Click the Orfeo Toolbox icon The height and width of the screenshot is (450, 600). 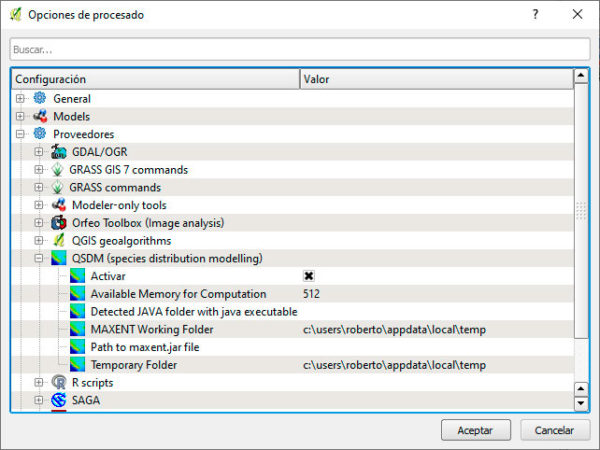pyautogui.click(x=59, y=223)
